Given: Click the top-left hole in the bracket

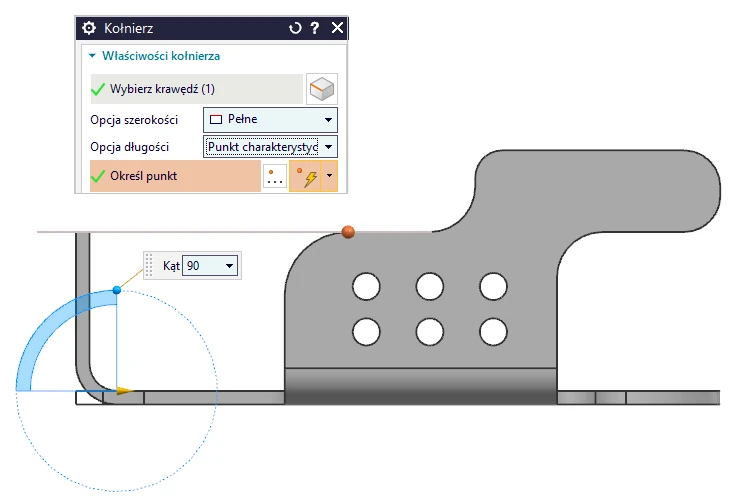Looking at the screenshot, I should (367, 287).
